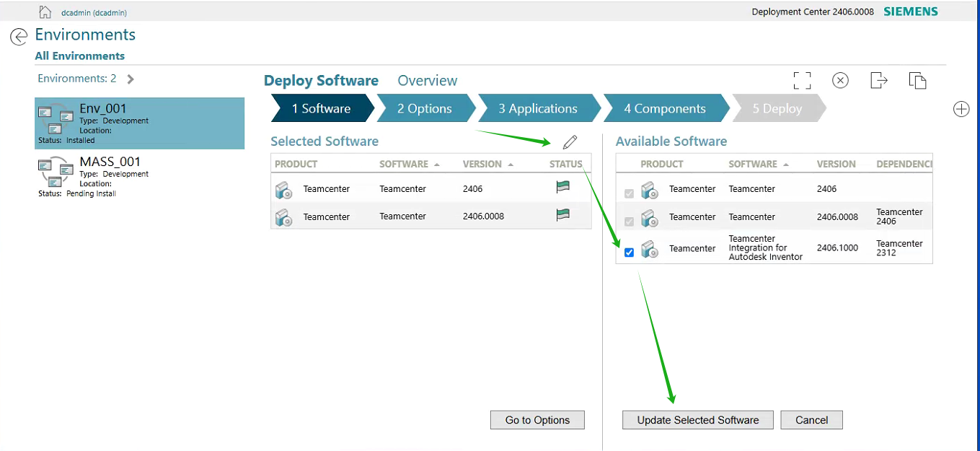Click the pencil edit icon for Selected Software
This screenshot has width=980, height=451.
coord(570,142)
